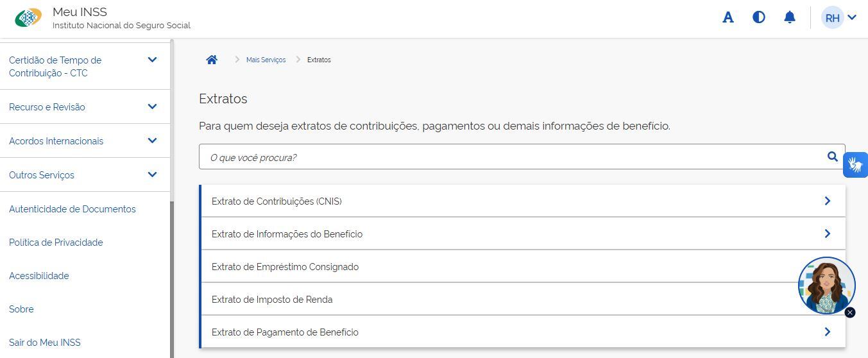This screenshot has height=358, width=868.
Task: Click the Mais Serviços breadcrumb link
Action: [266, 60]
